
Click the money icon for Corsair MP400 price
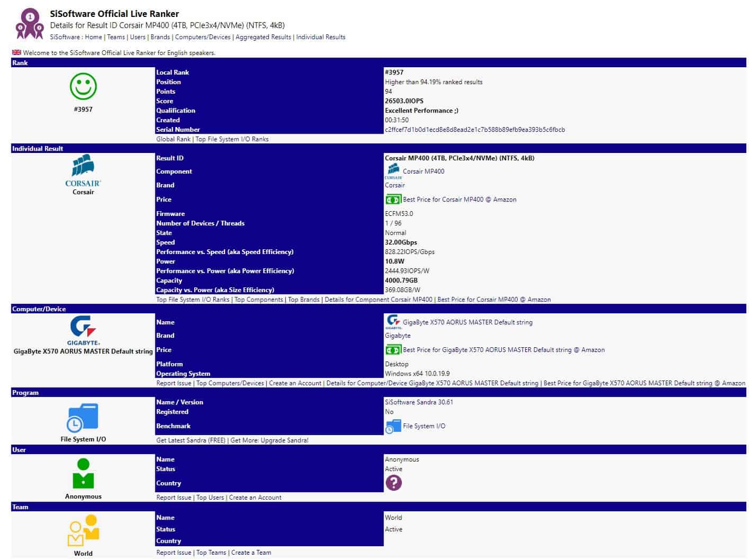(393, 200)
